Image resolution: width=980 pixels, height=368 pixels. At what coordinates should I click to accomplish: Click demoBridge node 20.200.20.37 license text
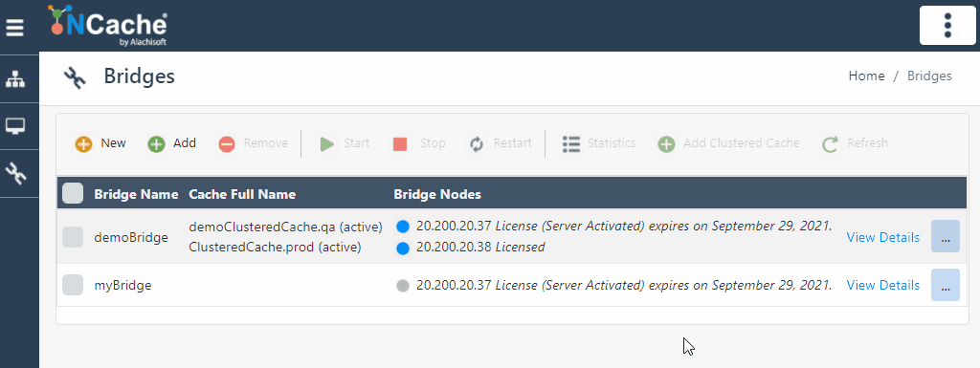pos(624,227)
